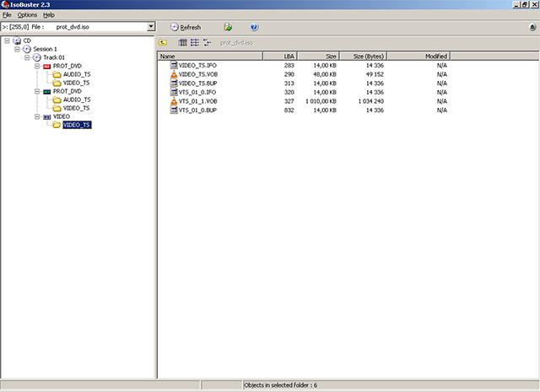This screenshot has width=540, height=392.
Task: Open the Options menu
Action: tap(27, 15)
